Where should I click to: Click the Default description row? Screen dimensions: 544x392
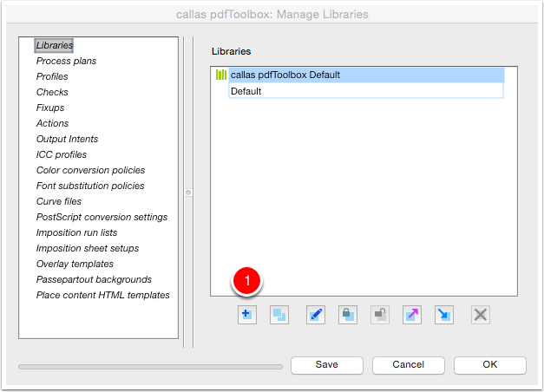[x=366, y=91]
